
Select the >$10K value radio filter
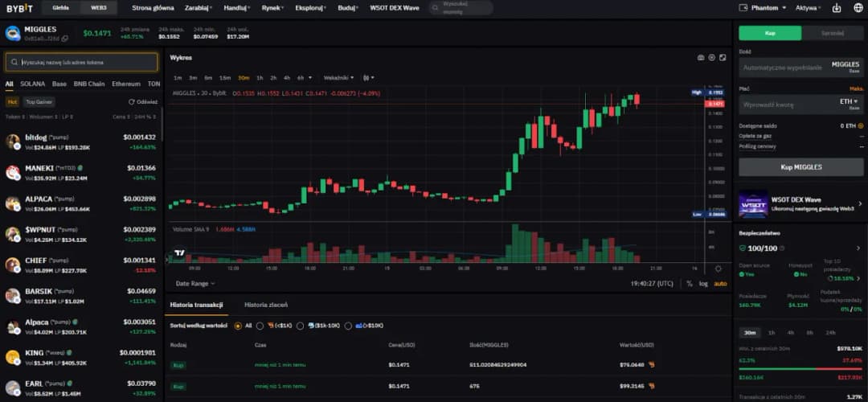[x=348, y=326]
